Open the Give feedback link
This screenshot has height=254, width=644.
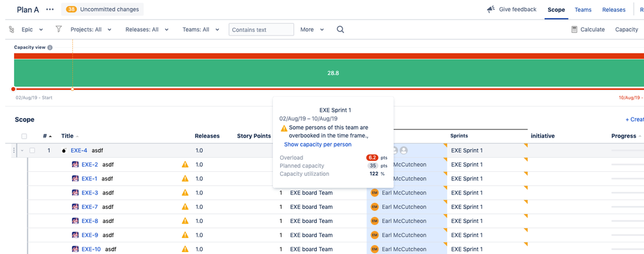click(518, 10)
